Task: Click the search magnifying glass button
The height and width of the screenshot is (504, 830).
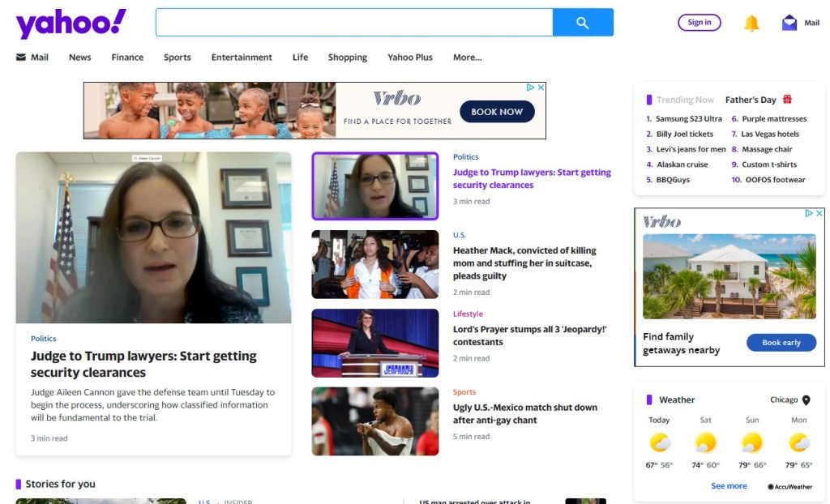Action: point(583,23)
